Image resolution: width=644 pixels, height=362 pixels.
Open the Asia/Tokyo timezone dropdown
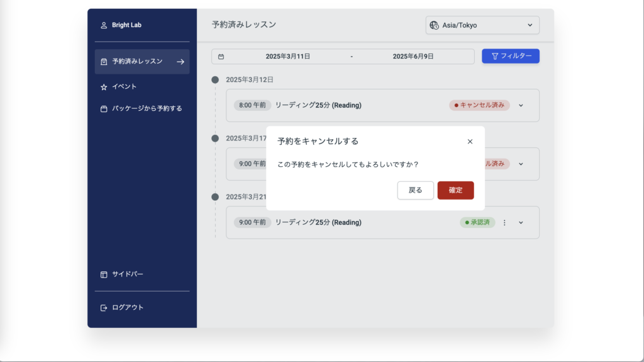click(x=482, y=25)
